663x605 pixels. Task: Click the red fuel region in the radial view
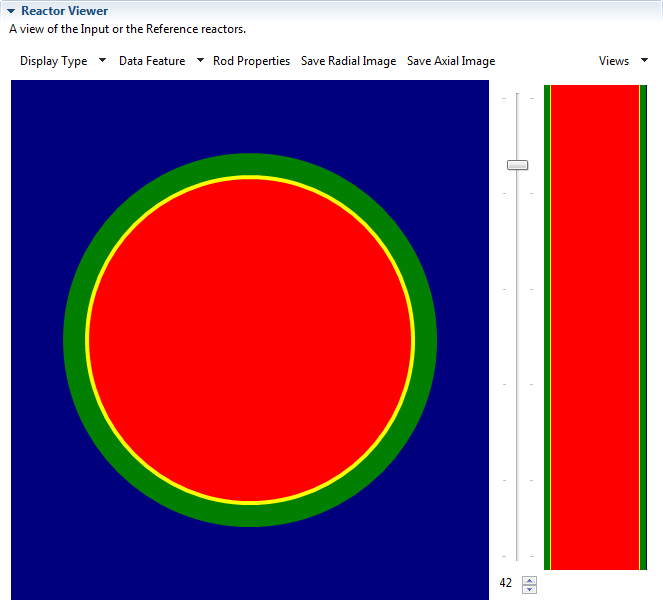pos(250,340)
